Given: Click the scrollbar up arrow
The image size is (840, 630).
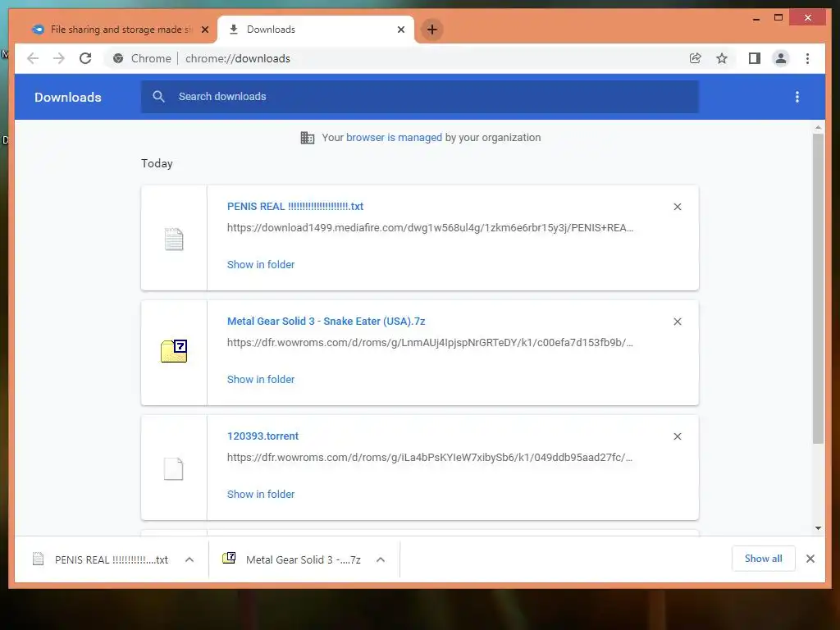Looking at the screenshot, I should click(818, 127).
